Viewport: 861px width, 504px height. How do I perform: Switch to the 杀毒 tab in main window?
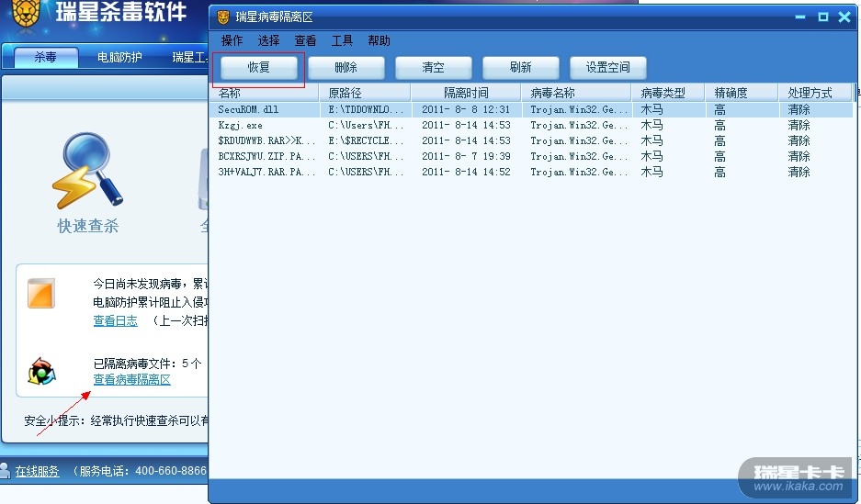pos(46,57)
